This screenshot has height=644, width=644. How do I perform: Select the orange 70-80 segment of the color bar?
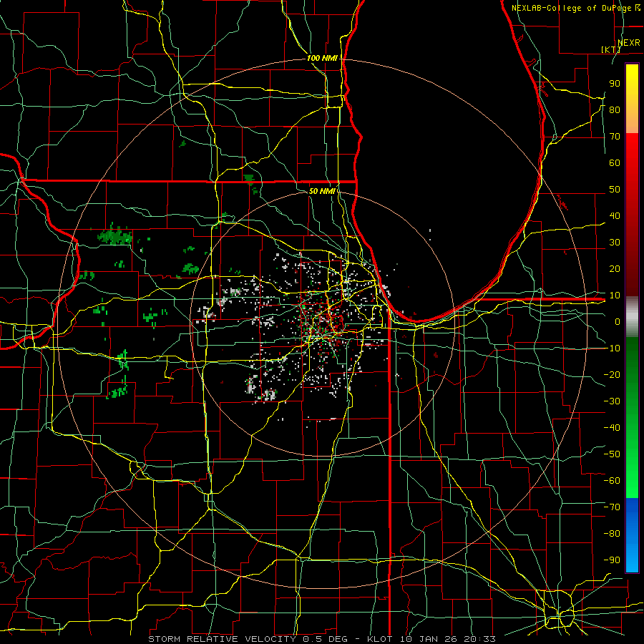(x=632, y=121)
